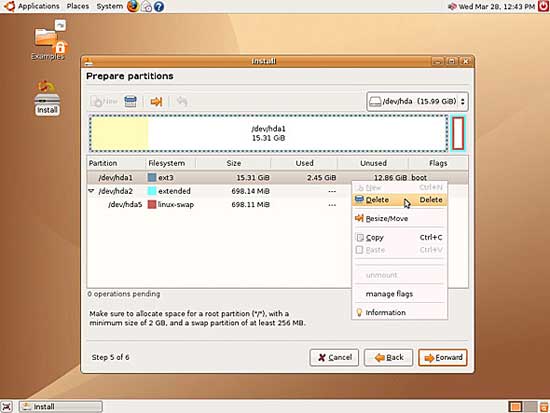Open the /dev/hda disk selector dropdown
This screenshot has height=413, width=550.
[x=417, y=101]
